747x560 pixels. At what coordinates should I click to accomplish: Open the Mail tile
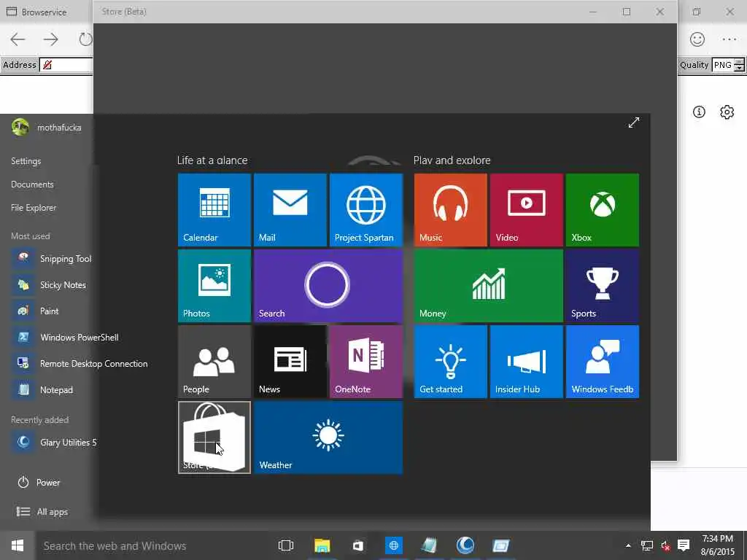pos(290,210)
